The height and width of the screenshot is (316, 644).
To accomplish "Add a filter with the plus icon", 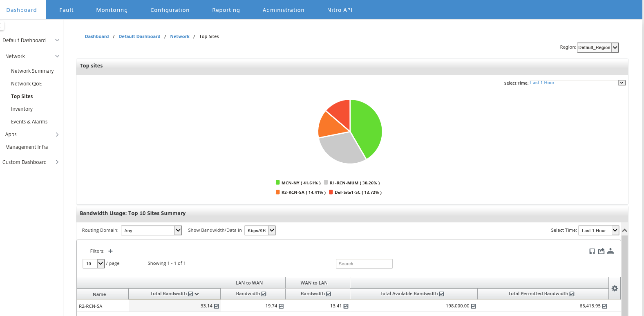I will (110, 251).
